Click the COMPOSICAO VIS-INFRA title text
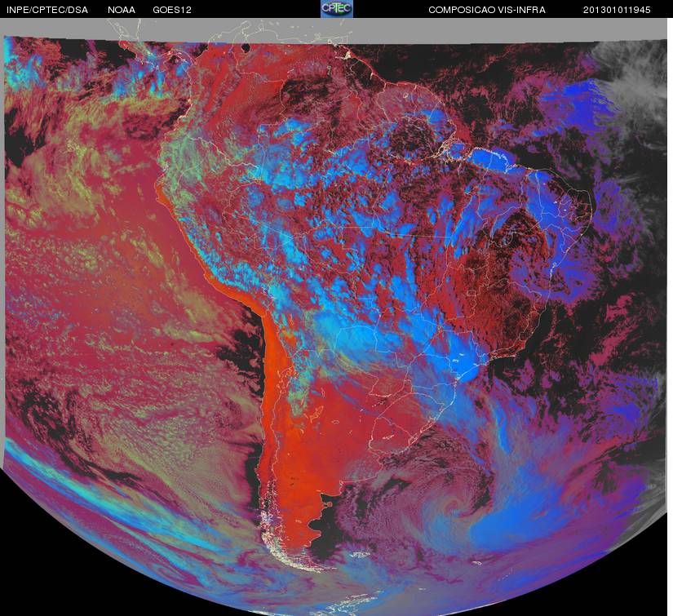673x616 pixels. [x=487, y=10]
